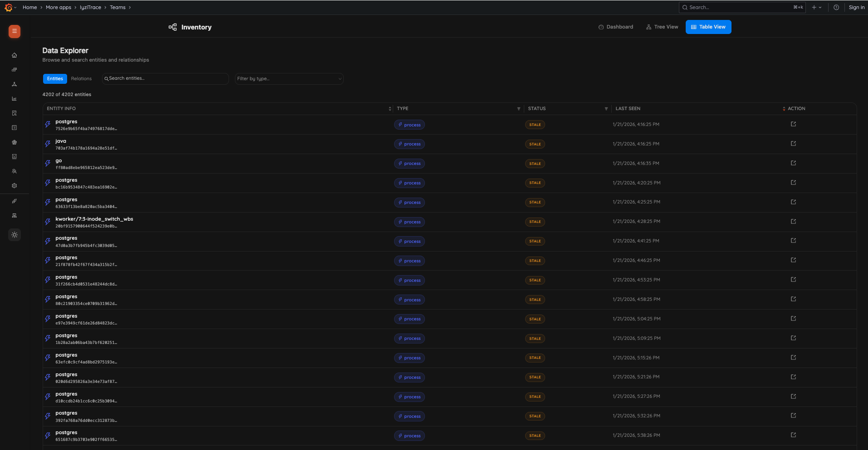Switch to Tree View
868x450 pixels.
coord(662,27)
